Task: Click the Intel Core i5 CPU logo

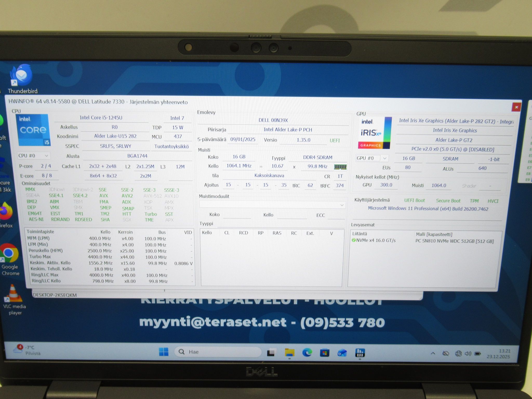Action: (x=33, y=130)
